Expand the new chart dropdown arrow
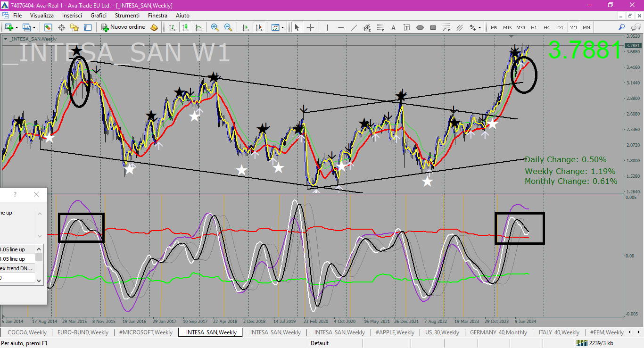Image resolution: width=644 pixels, height=348 pixels. coord(17,27)
